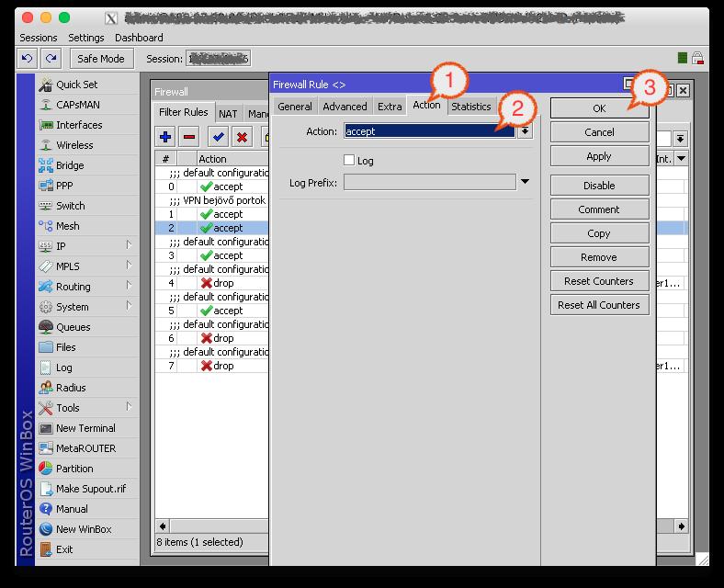Open the Sessions menu
This screenshot has width=724, height=588.
(x=39, y=38)
